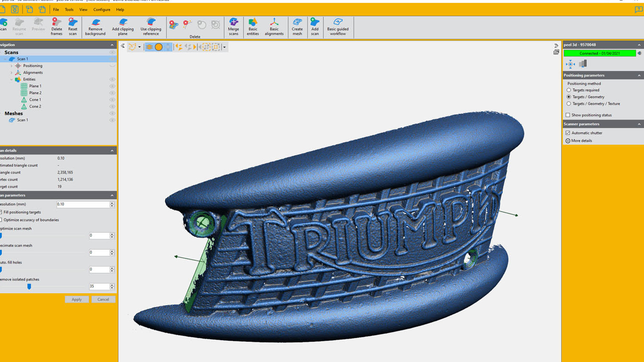Click the Create mesh icon
The image size is (644, 362).
coord(297,27)
